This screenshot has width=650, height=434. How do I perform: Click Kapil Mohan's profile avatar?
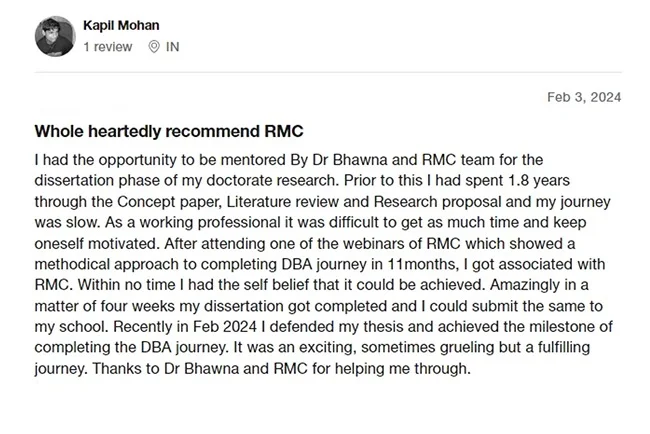pos(55,37)
